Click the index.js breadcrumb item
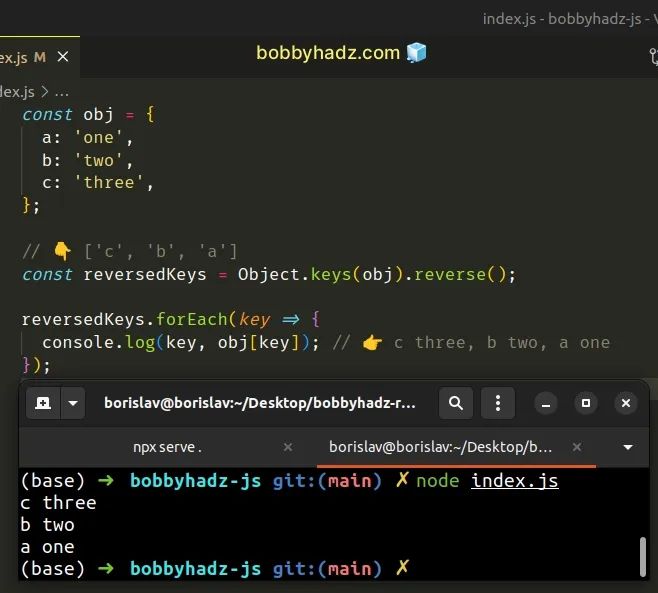Screen dimensions: 658x593 coord(17,92)
